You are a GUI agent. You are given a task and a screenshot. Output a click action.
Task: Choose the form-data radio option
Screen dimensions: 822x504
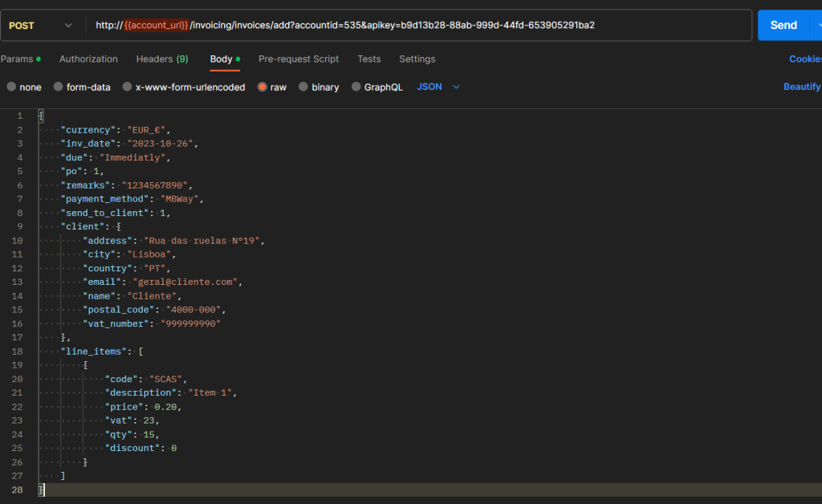[x=59, y=87]
